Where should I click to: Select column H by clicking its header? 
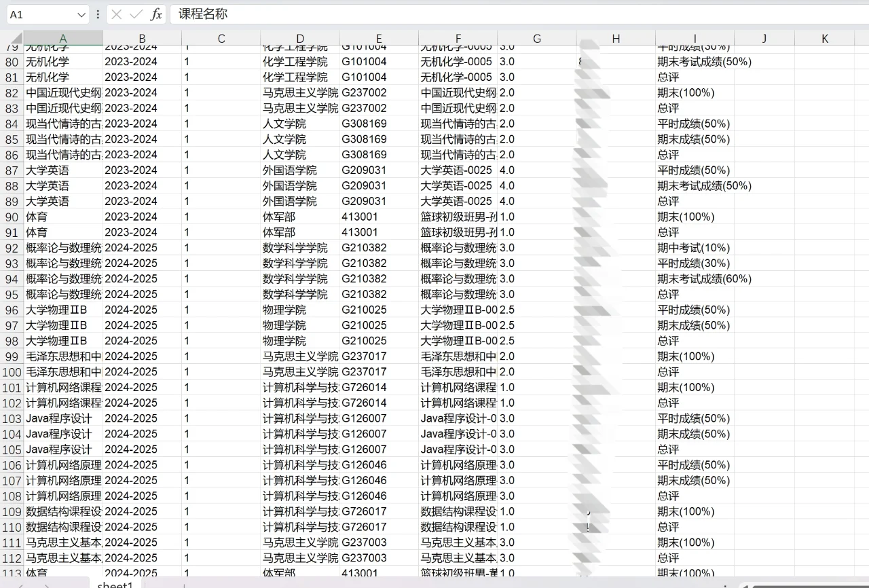[x=616, y=38]
